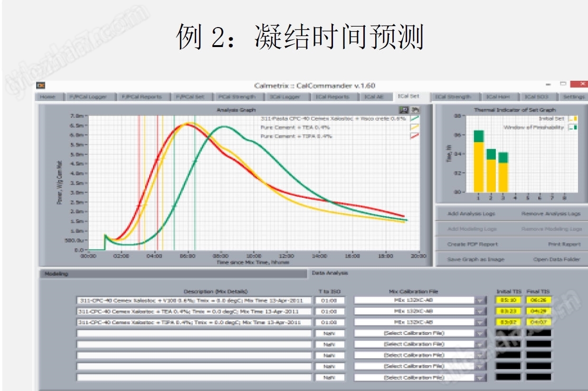
Task: Click Final TIS value 04:29
Action: tap(539, 311)
